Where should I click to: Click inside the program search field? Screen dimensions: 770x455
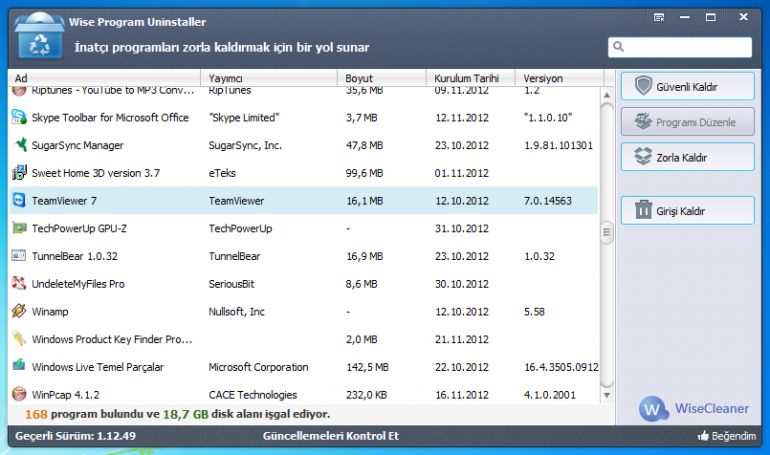coord(680,47)
